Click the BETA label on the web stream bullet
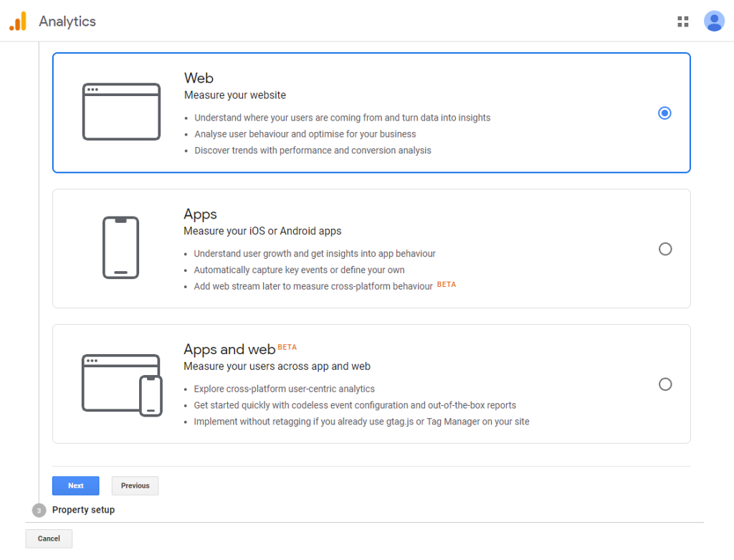This screenshot has height=560, width=734. (446, 284)
